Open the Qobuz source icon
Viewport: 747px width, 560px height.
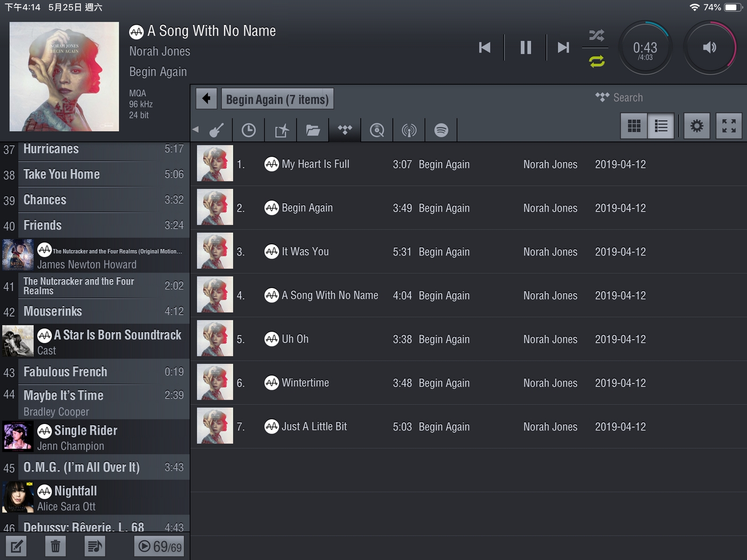(x=377, y=130)
